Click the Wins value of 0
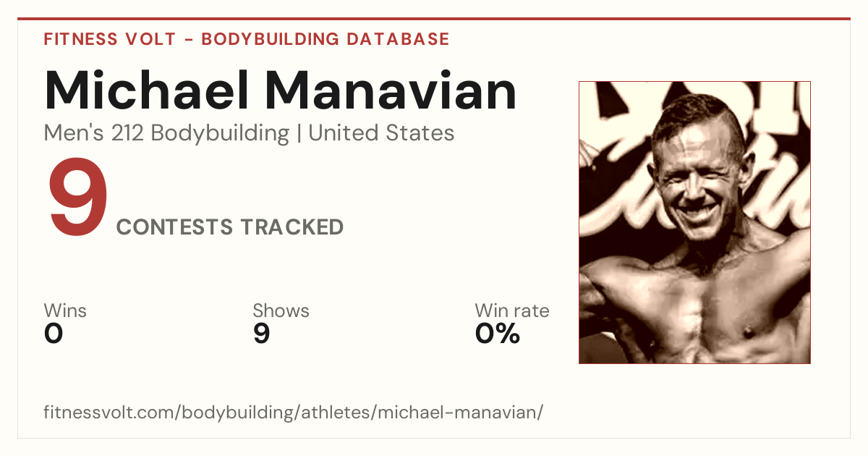Image resolution: width=868 pixels, height=456 pixels. click(x=54, y=334)
